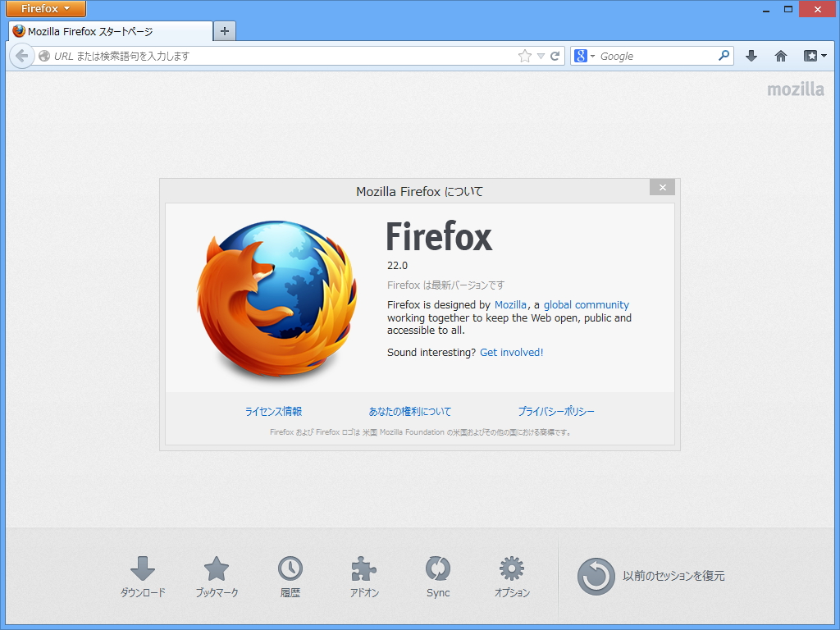This screenshot has height=630, width=840.
Task: Click the Sync arrows icon
Action: [x=437, y=570]
